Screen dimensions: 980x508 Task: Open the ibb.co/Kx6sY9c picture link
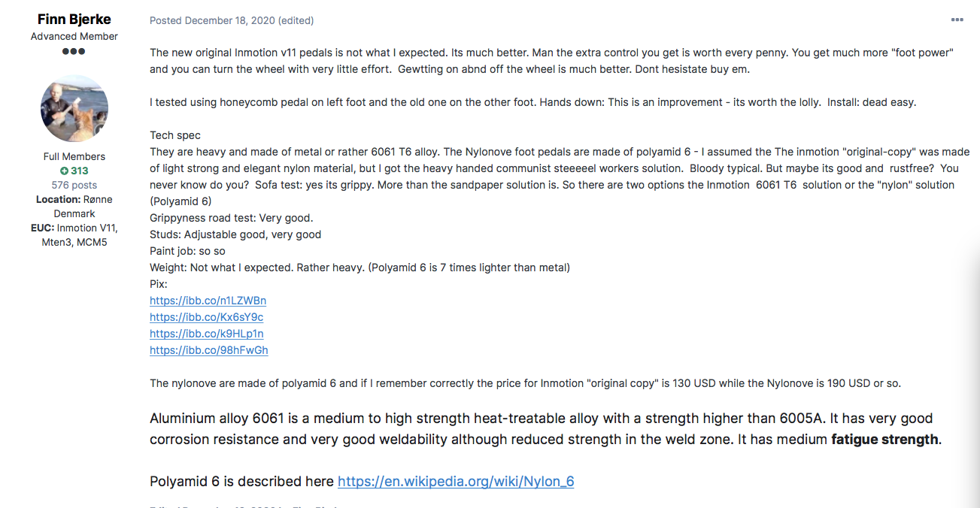(206, 317)
